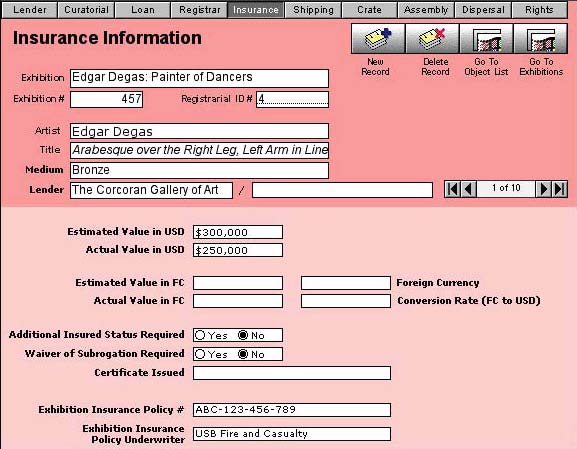Switch to the Lender tab
This screenshot has height=449, width=577.
point(29,10)
